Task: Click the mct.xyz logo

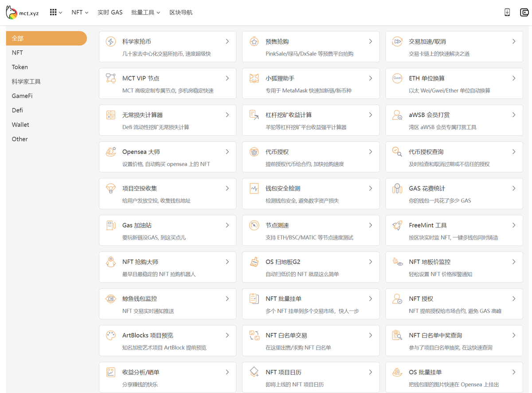Action: [x=22, y=12]
